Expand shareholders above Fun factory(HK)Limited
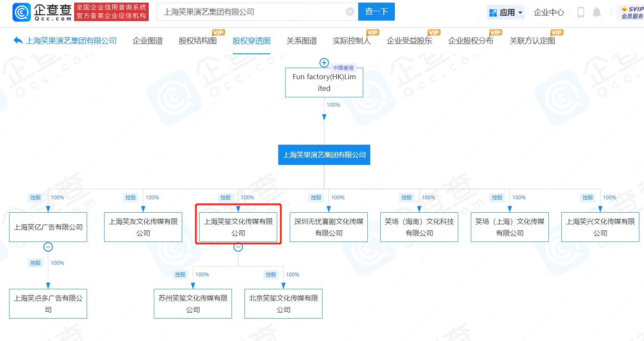Screen dimensions: 644x341 click(x=324, y=63)
